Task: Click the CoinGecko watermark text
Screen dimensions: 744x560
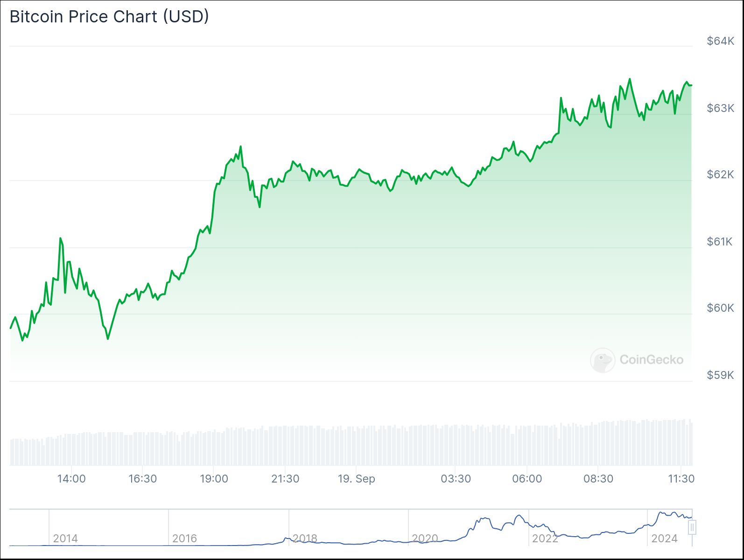Action: pyautogui.click(x=651, y=360)
